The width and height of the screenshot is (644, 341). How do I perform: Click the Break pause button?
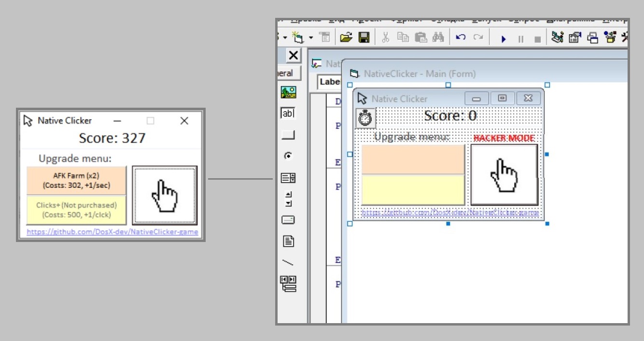(521, 39)
